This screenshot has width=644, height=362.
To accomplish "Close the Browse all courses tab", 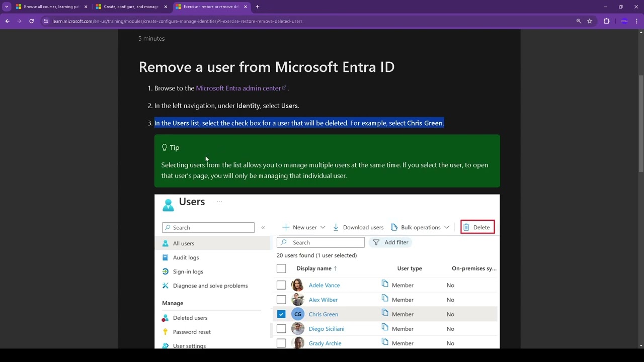I will tap(86, 7).
